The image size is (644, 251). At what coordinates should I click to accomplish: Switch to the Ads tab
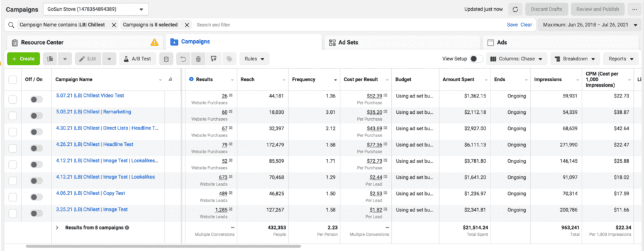[x=561, y=42]
